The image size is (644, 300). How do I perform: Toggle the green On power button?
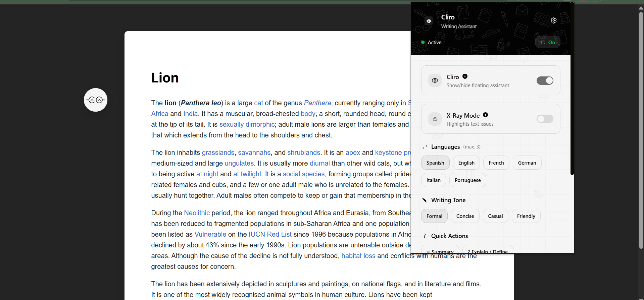(548, 42)
